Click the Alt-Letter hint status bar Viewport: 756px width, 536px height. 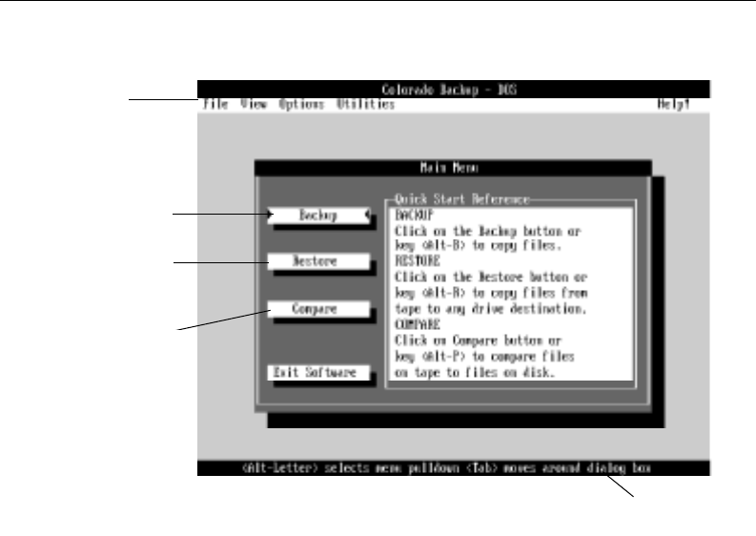[453, 468]
